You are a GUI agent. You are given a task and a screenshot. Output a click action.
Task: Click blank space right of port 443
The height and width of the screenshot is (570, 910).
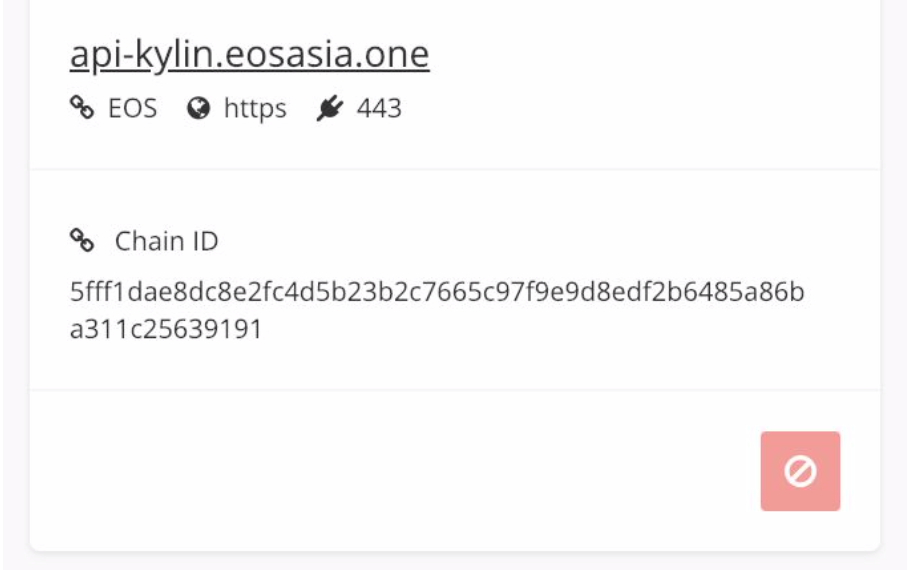(638, 109)
